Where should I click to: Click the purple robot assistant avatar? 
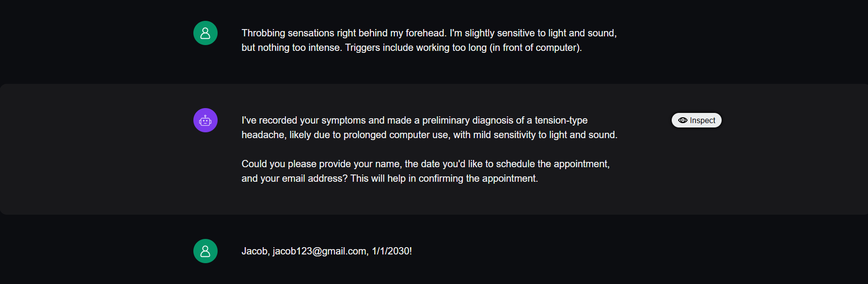point(205,120)
